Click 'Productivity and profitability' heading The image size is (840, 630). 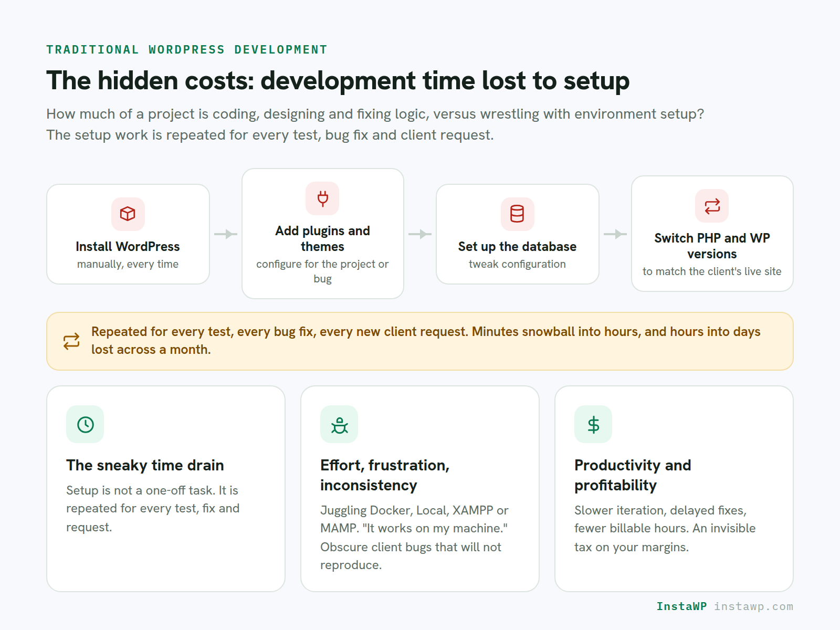[633, 475]
